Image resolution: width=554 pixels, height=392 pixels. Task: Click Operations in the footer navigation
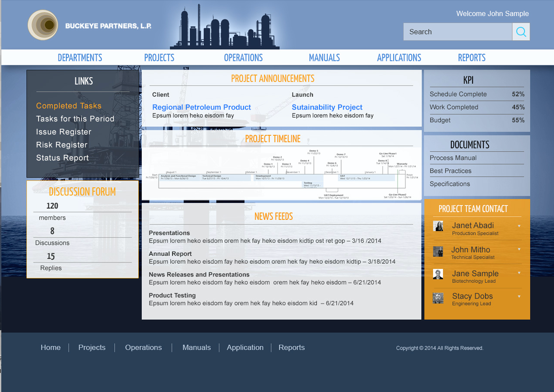143,347
